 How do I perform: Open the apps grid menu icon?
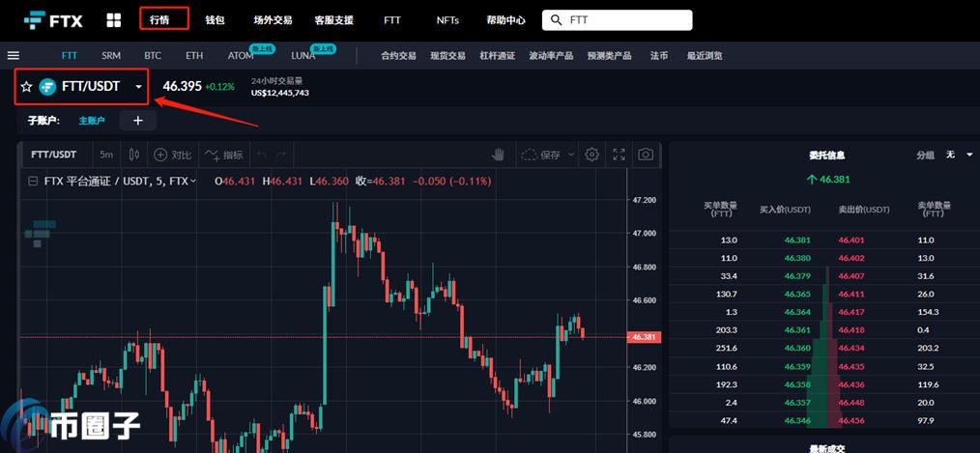[113, 19]
